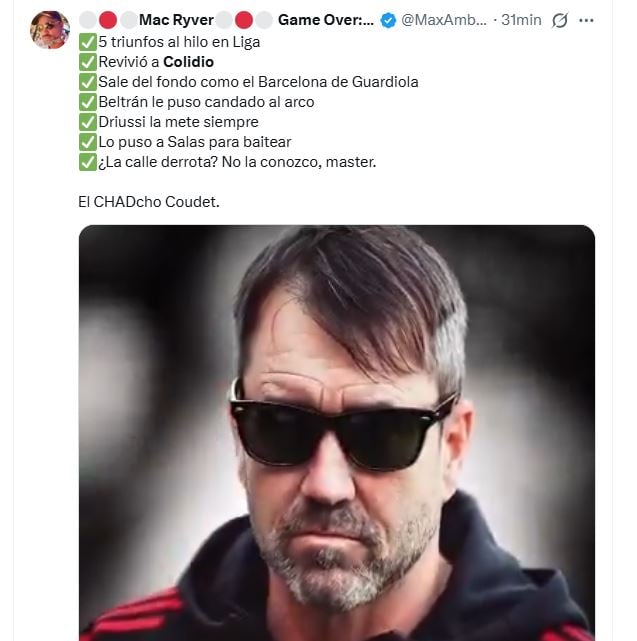Screen dimensions: 637x641
Task: Click the 'El CHADcho Coudet.' text
Action: 148,201
